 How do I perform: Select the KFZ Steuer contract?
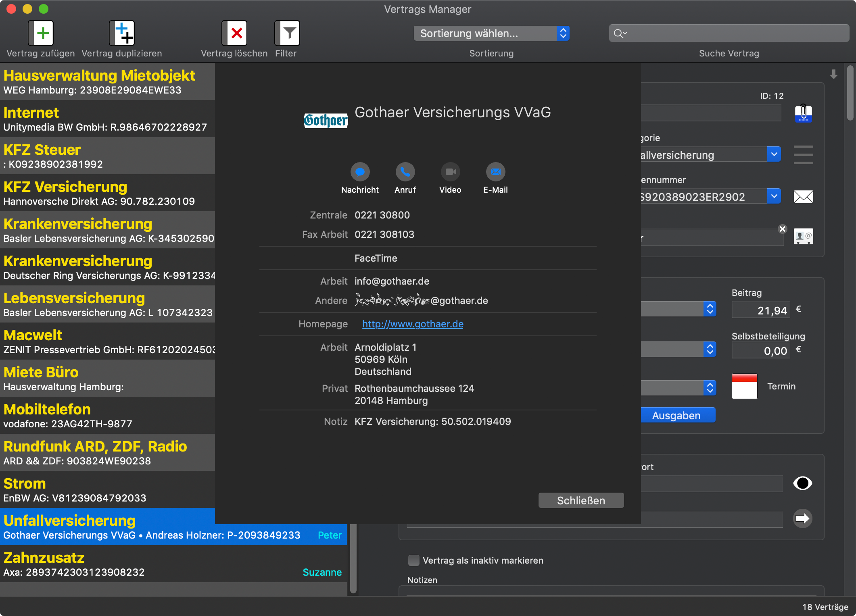coord(107,156)
